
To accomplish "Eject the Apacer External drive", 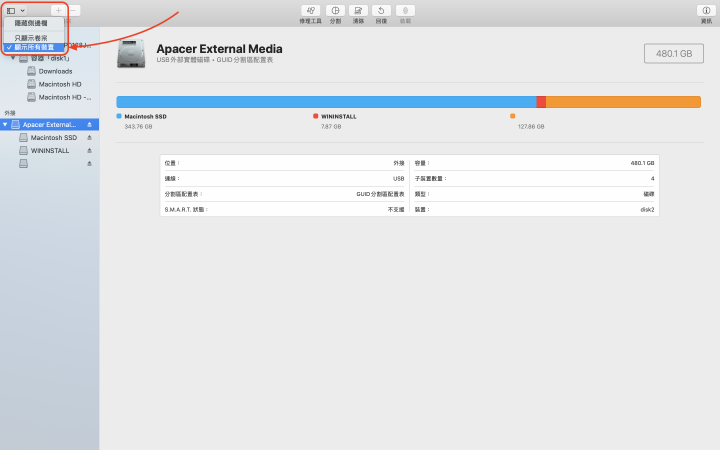I will coord(90,124).
